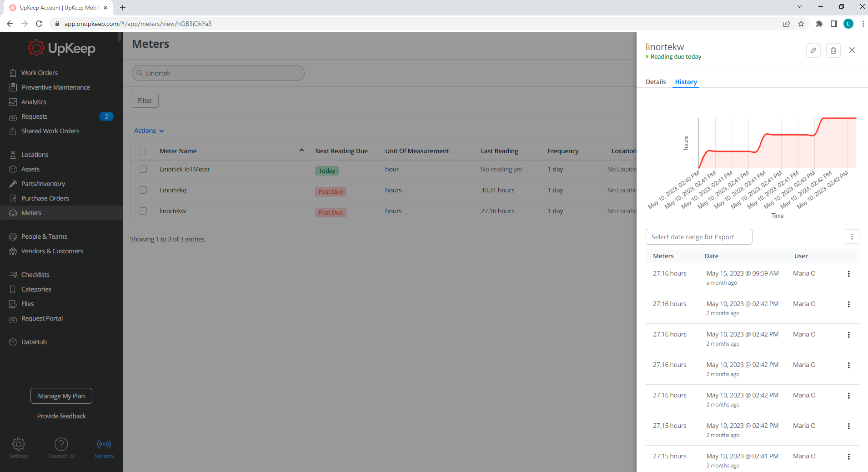
Task: Bookmark this page with star icon
Action: click(x=801, y=24)
